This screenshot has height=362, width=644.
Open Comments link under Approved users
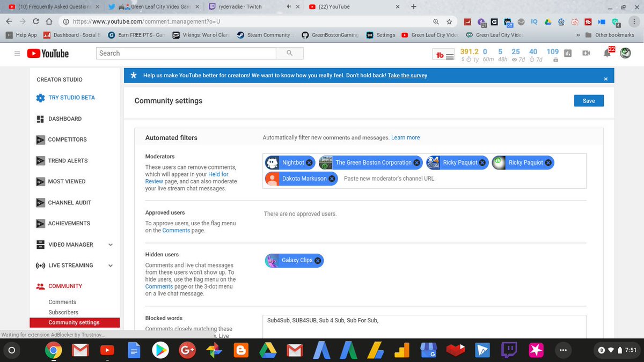tap(176, 230)
